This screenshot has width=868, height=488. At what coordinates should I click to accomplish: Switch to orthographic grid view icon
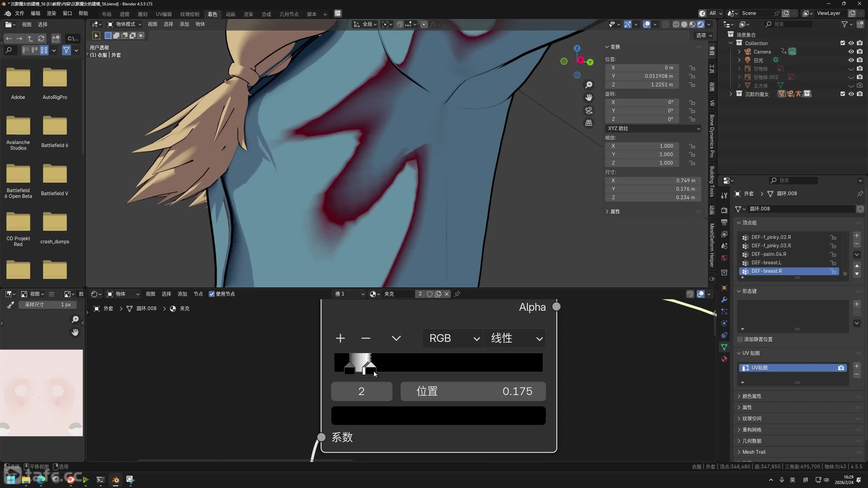pos(589,123)
